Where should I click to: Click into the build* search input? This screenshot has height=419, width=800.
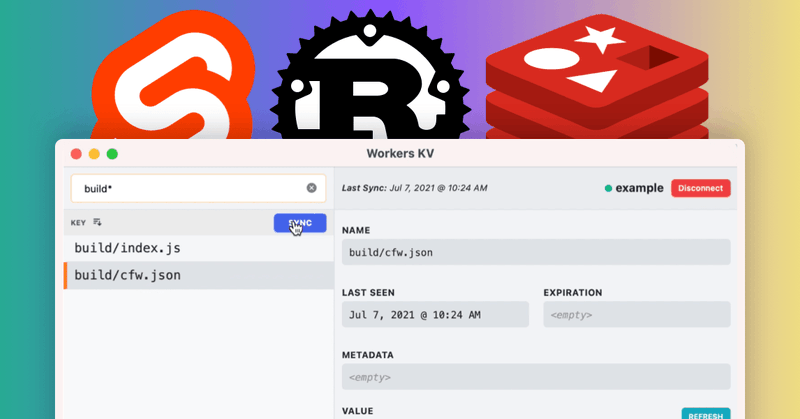coord(198,188)
